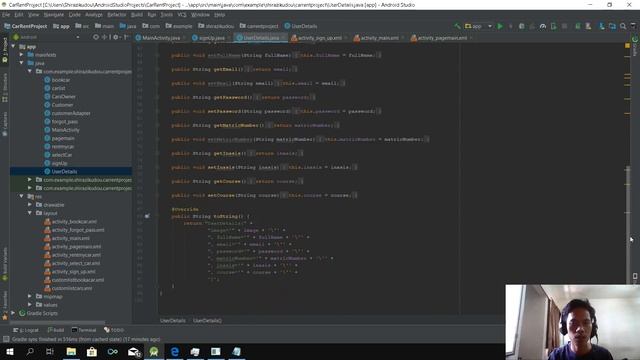640x360 pixels.
Task: Open the Terminal tool window
Action: click(x=84, y=330)
